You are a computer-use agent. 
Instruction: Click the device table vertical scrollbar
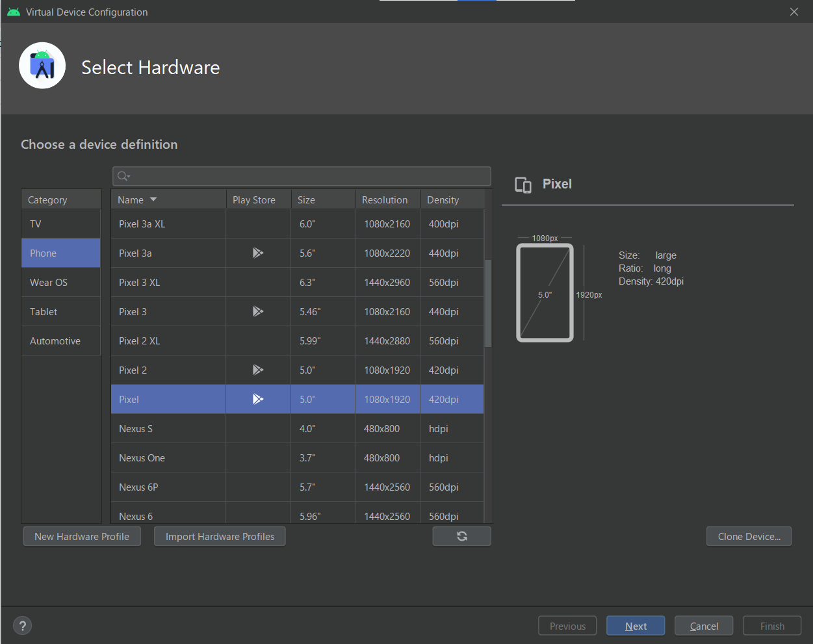point(488,303)
